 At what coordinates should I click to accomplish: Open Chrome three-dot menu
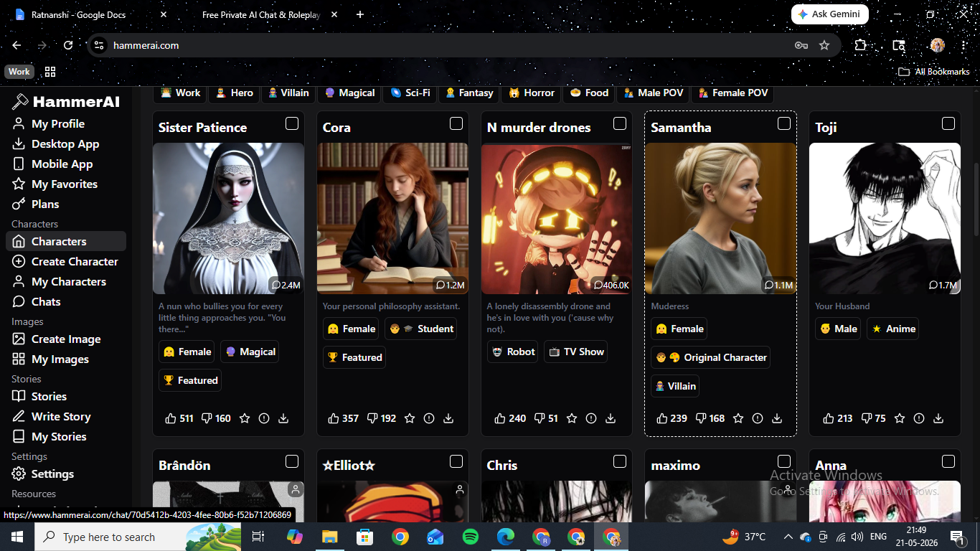point(963,45)
